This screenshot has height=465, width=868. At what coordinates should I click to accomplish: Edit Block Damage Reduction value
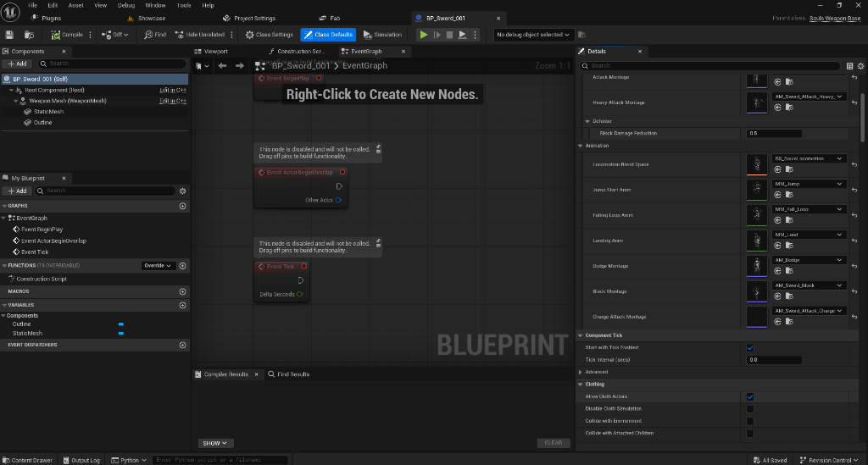[x=774, y=133]
